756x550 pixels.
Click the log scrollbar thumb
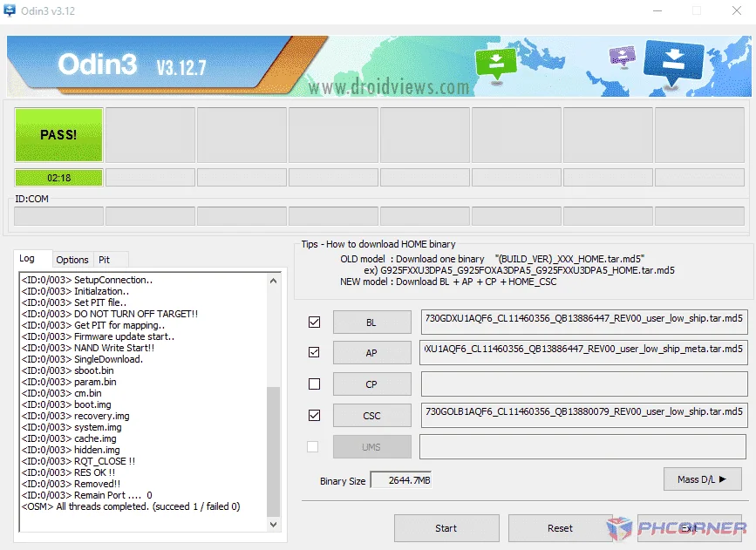(274, 452)
